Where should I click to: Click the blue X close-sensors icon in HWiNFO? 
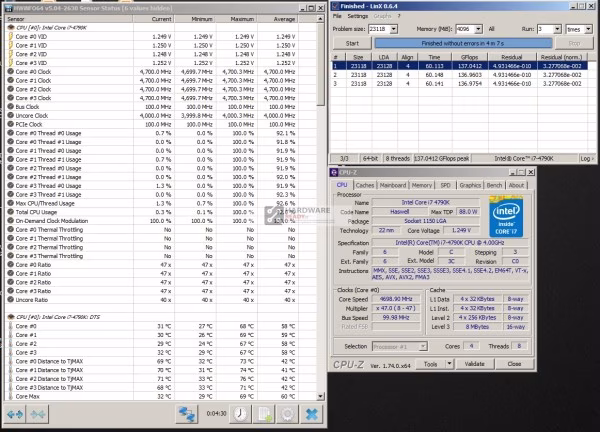coord(312,414)
